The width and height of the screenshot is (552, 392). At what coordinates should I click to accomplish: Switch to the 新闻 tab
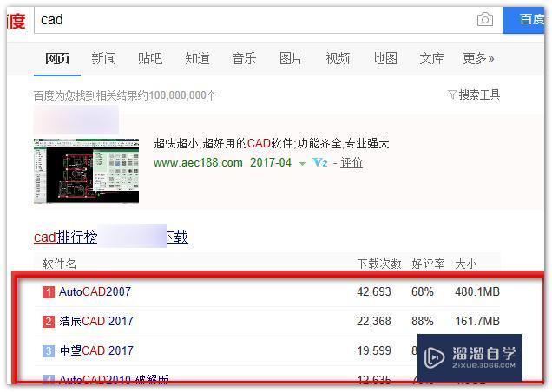pos(103,58)
